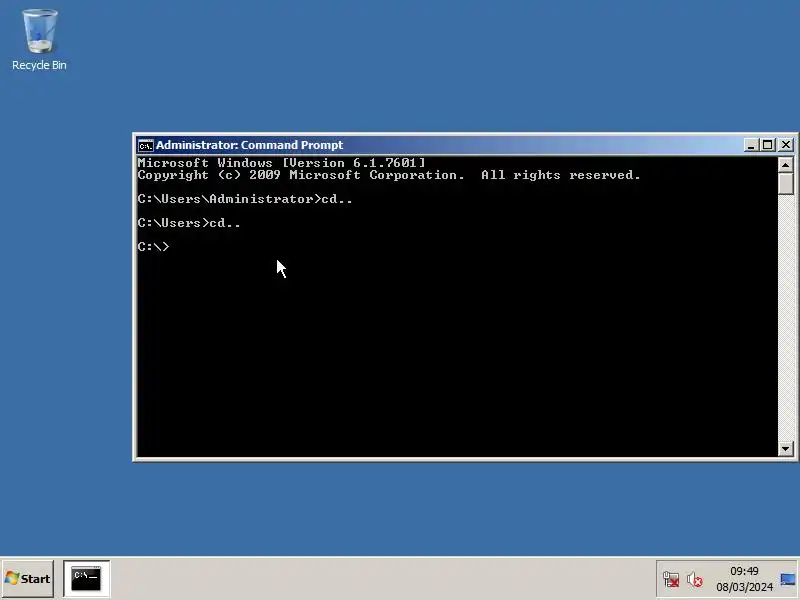800x600 pixels.
Task: Click the Copyright 2009 Microsoft Corporation line
Action: [x=389, y=175]
